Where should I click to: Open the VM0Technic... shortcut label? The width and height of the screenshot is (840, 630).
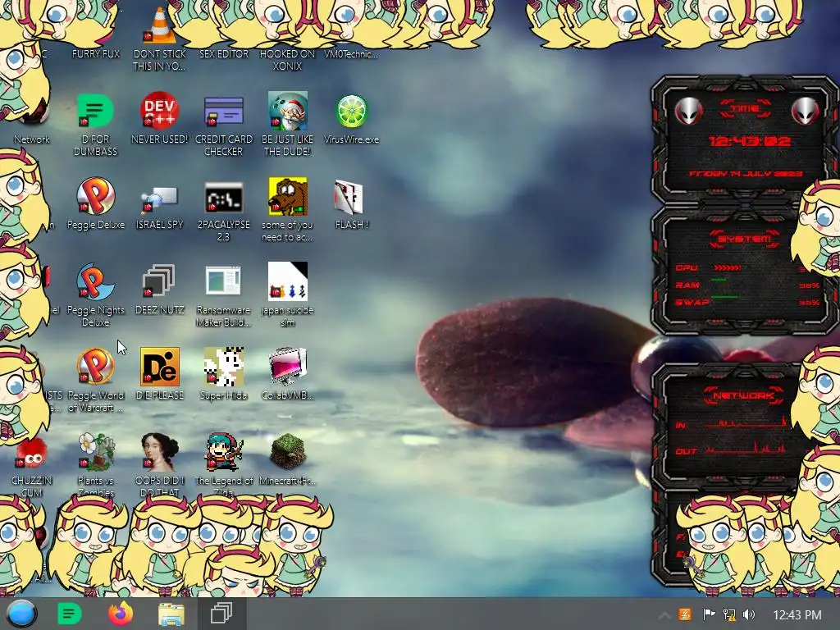(x=351, y=53)
